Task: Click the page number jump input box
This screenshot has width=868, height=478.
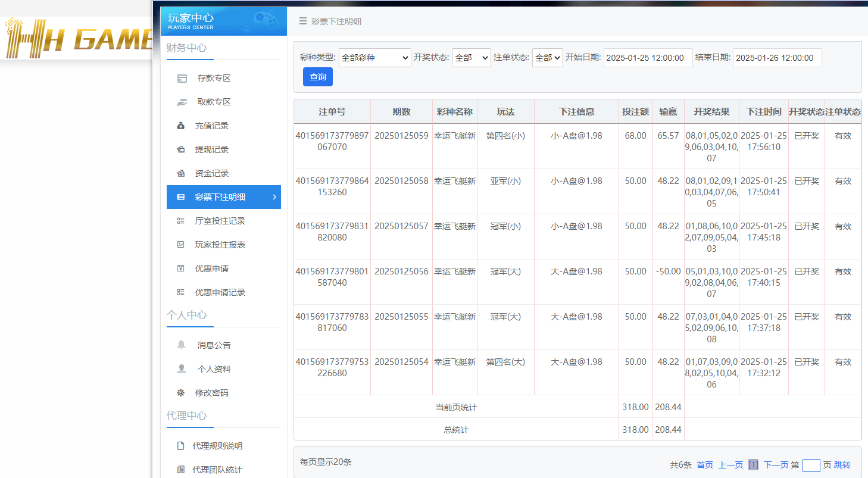Action: [x=813, y=464]
